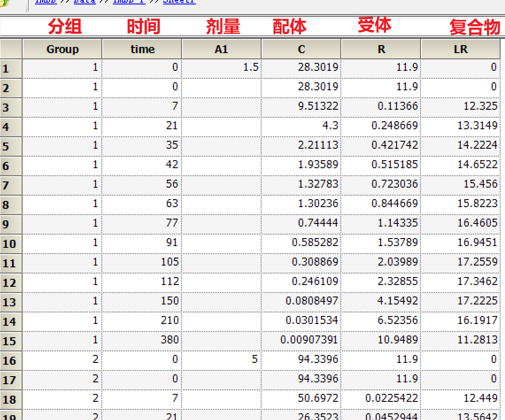Open the Data breadcrumb link

pyautogui.click(x=85, y=2)
